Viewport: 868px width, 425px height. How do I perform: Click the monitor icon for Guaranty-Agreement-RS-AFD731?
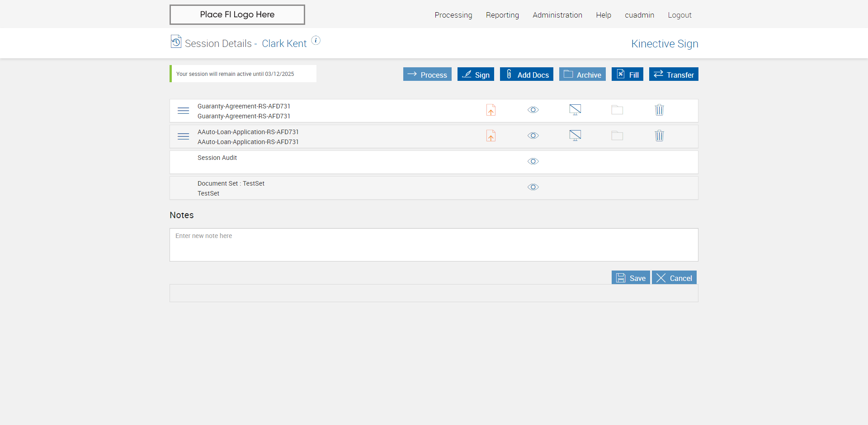575,110
